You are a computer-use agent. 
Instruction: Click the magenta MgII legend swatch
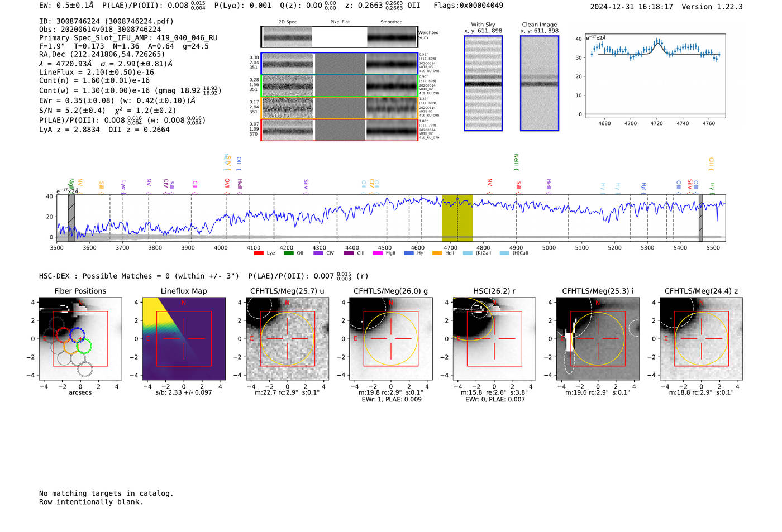(378, 253)
